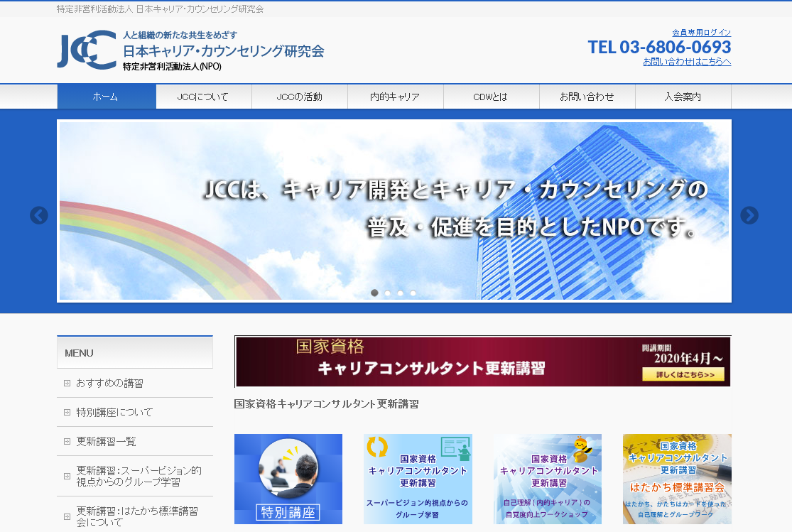The height and width of the screenshot is (532, 792).
Task: Click the main hero slideshow image
Action: (394, 211)
